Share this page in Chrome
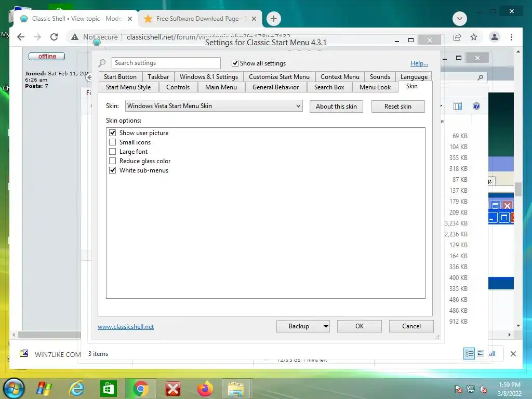 [x=457, y=37]
